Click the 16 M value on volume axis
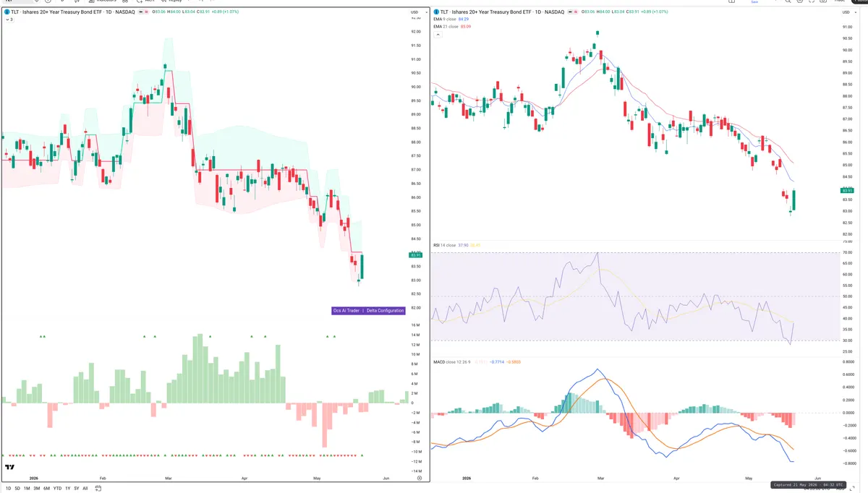This screenshot has width=868, height=493. 415,325
